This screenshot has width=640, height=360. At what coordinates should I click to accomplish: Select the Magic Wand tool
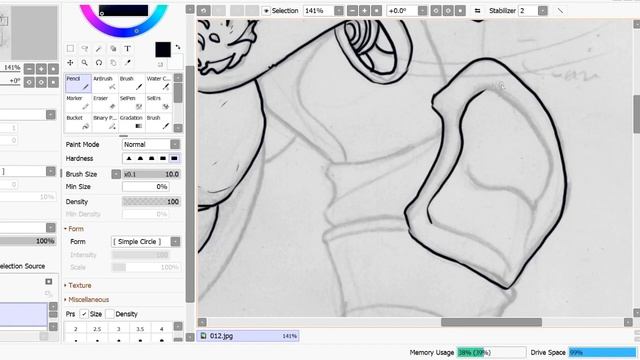pos(99,49)
